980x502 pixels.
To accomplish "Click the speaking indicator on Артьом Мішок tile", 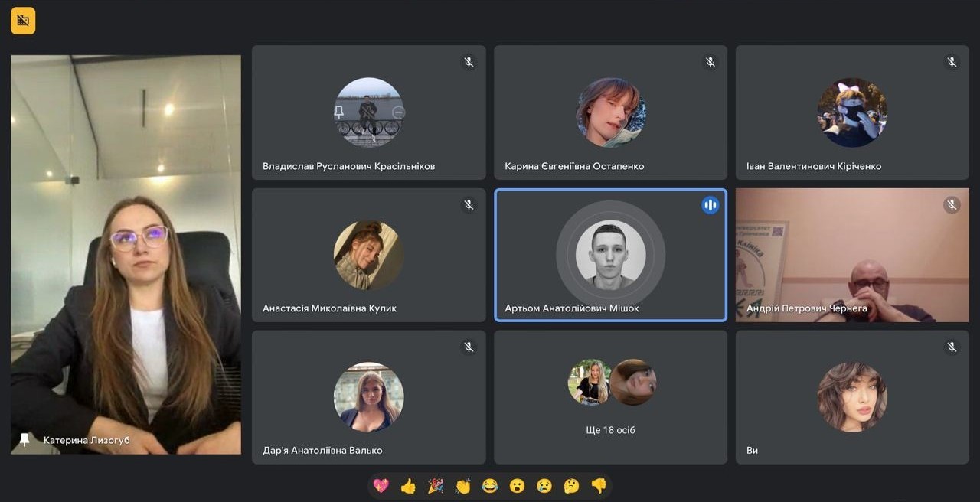I will point(710,204).
